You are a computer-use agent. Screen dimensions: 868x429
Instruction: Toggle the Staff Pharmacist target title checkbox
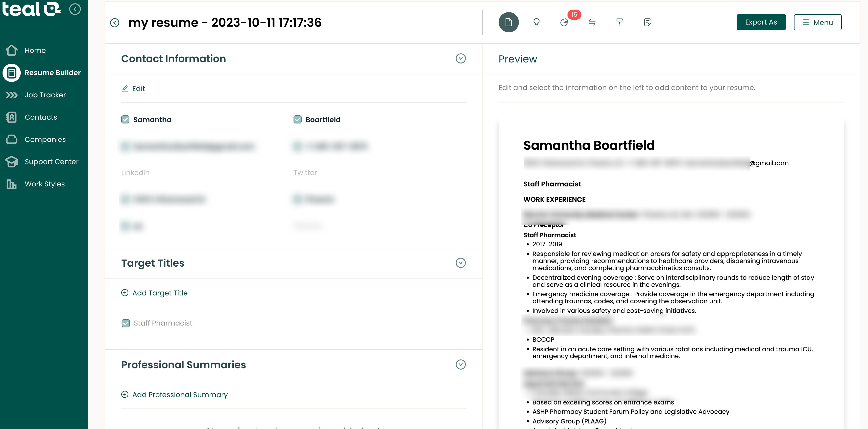point(125,323)
